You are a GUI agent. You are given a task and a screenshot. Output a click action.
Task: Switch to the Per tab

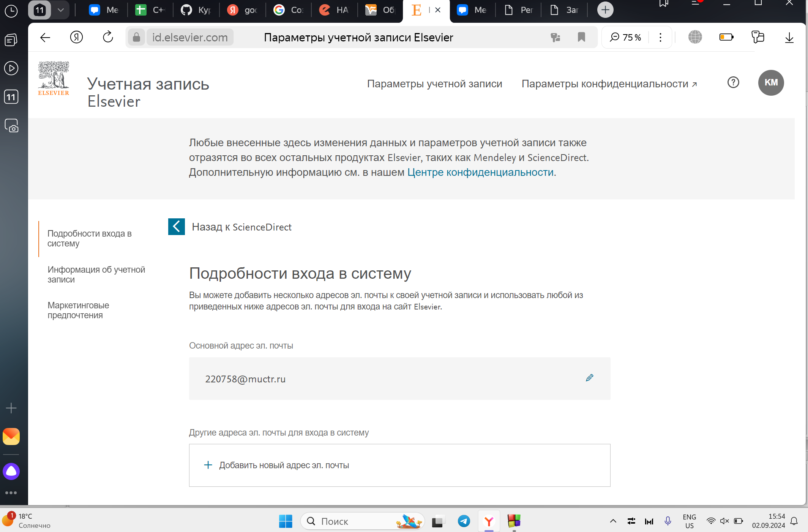[x=518, y=10]
